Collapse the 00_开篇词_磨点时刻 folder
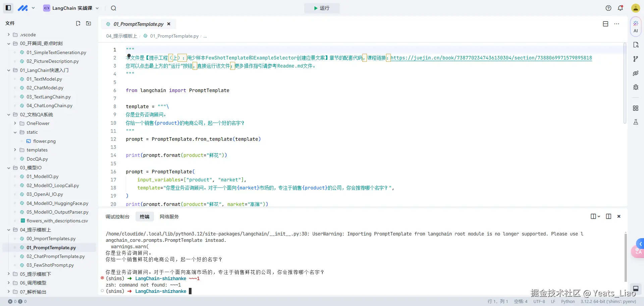The width and height of the screenshot is (644, 306). point(8,43)
